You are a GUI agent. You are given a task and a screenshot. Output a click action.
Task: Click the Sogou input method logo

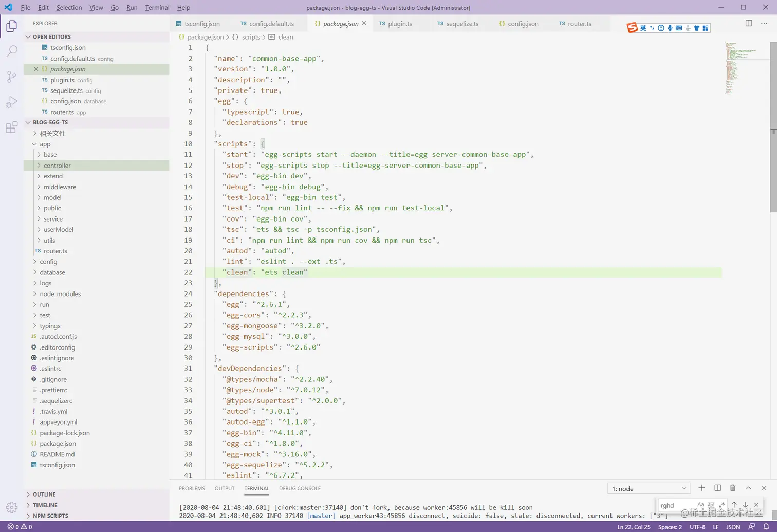pyautogui.click(x=632, y=28)
